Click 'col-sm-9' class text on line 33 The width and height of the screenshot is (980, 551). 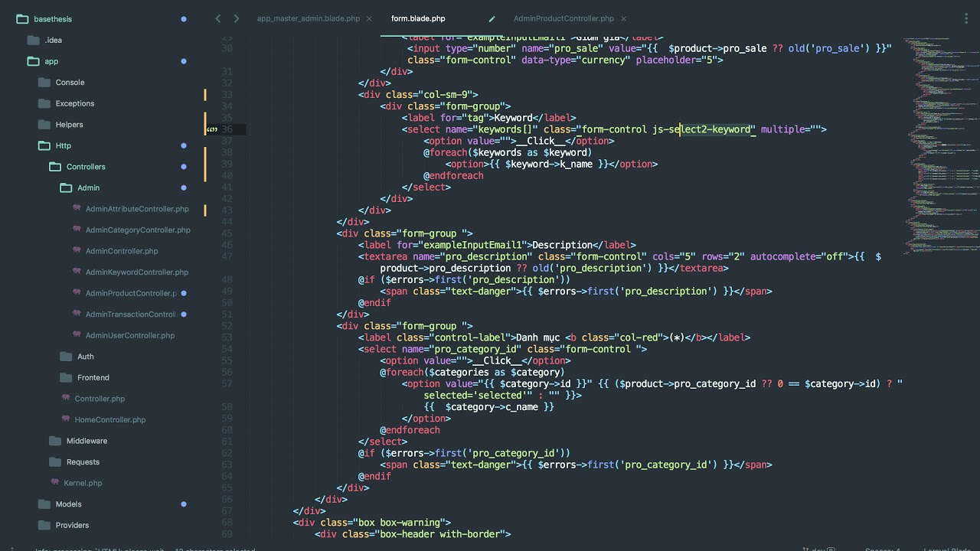tap(445, 94)
